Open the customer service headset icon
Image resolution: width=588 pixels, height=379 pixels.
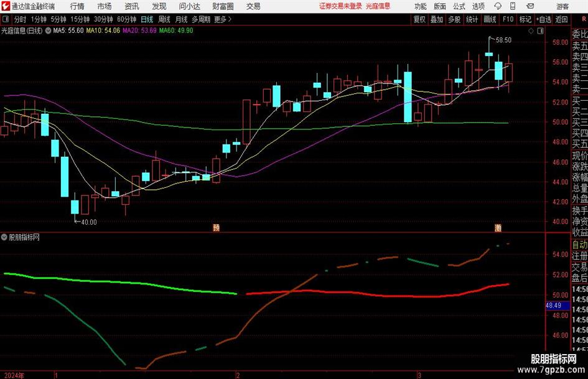coord(498,6)
